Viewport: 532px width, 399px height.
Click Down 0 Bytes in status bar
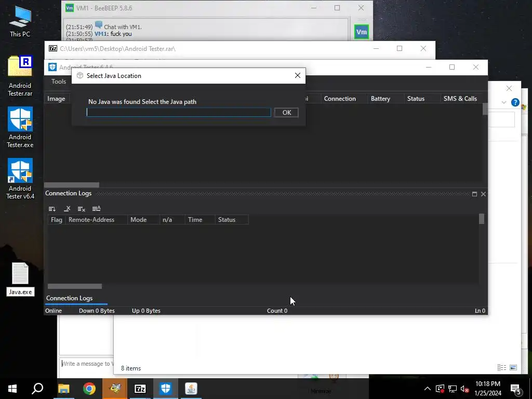click(97, 311)
